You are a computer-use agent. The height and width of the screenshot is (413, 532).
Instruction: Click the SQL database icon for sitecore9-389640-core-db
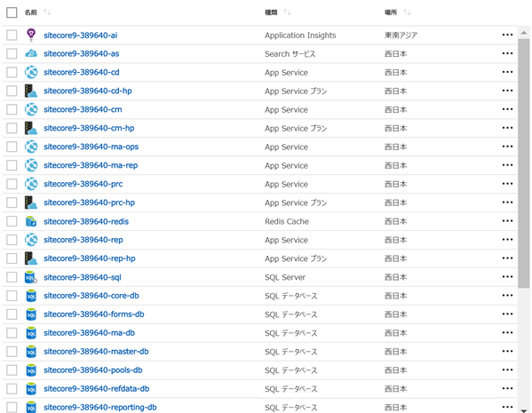tap(31, 296)
